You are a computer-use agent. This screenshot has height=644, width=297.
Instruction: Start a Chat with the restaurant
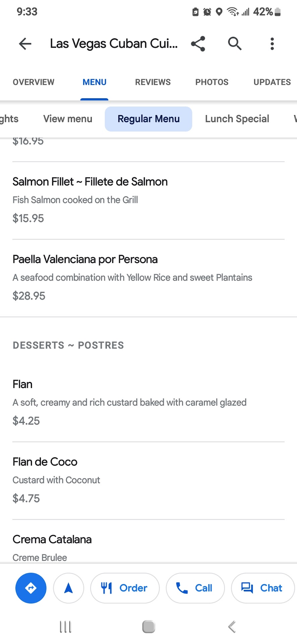click(262, 588)
